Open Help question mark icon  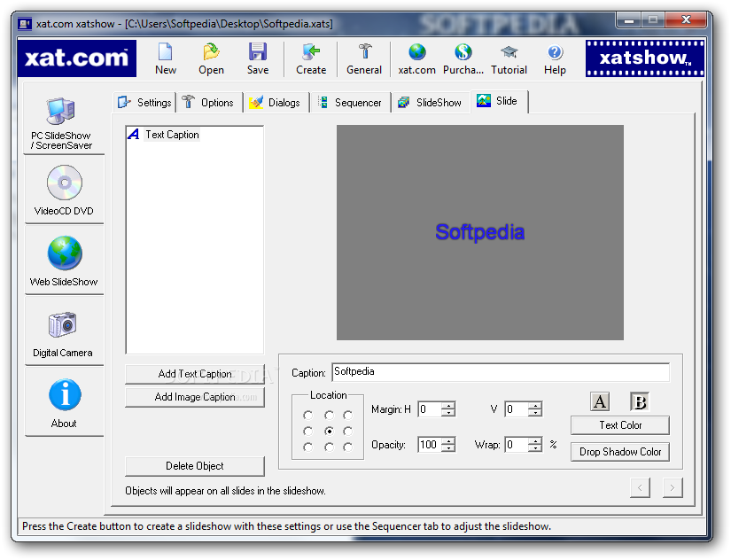click(555, 52)
